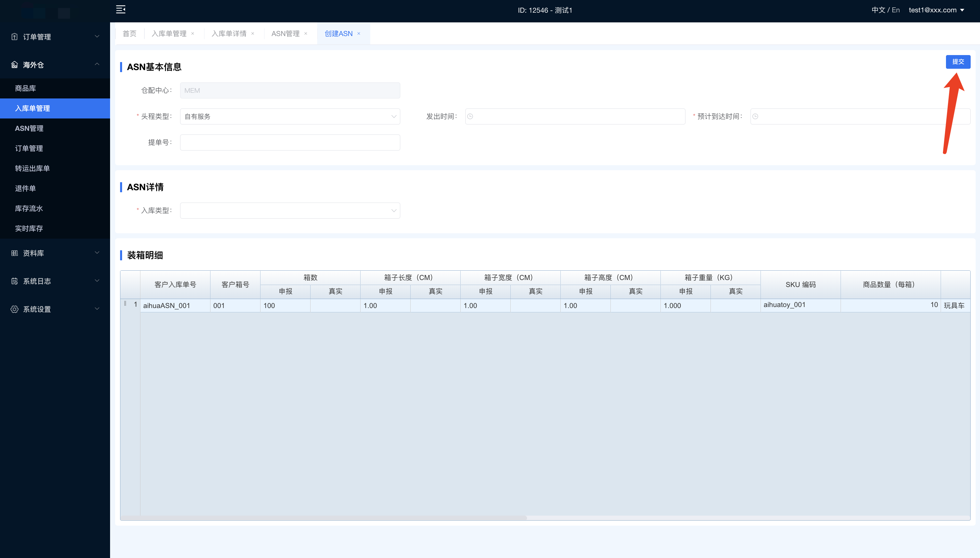980x558 pixels.
Task: Open 商品库 in the sidebar
Action: pos(55,88)
